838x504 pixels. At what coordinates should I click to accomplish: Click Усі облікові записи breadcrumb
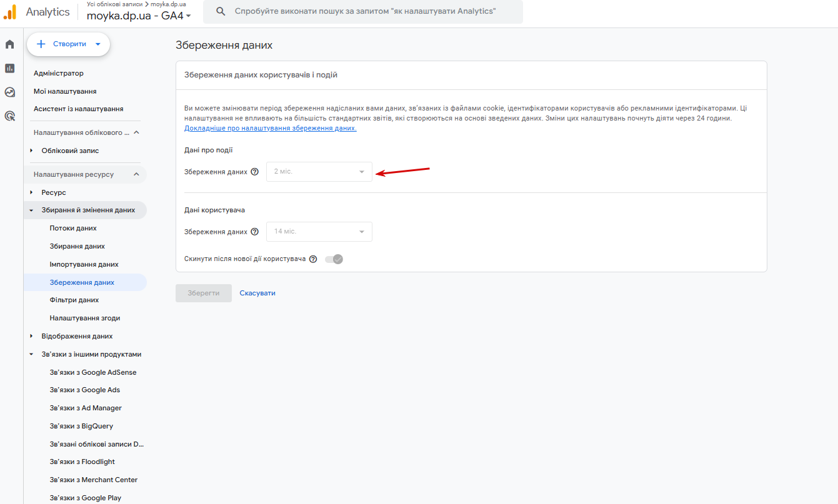pyautogui.click(x=114, y=4)
